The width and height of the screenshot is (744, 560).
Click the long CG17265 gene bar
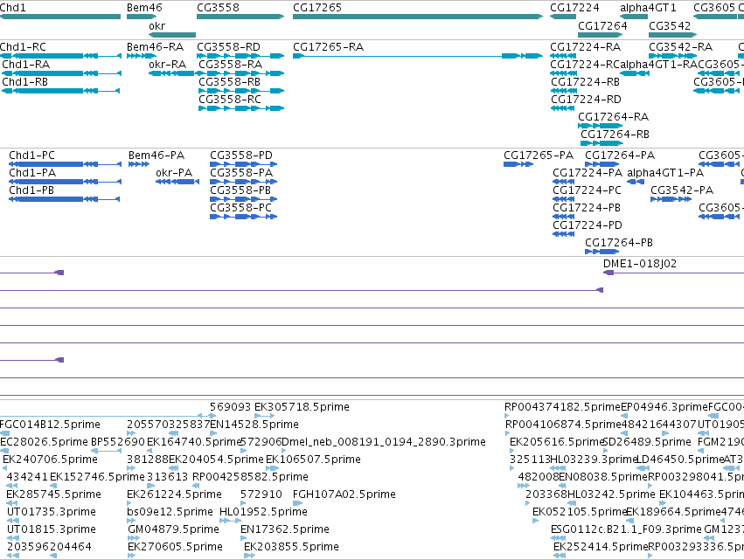pos(418,17)
